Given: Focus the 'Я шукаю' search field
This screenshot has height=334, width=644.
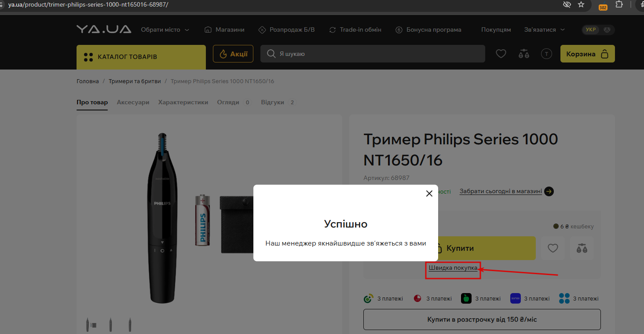Looking at the screenshot, I should coord(373,54).
